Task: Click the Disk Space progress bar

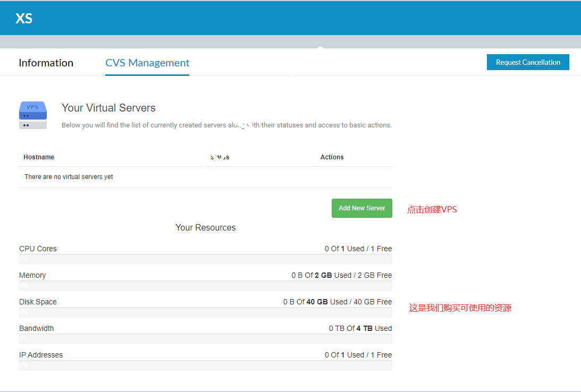Action: (x=205, y=312)
